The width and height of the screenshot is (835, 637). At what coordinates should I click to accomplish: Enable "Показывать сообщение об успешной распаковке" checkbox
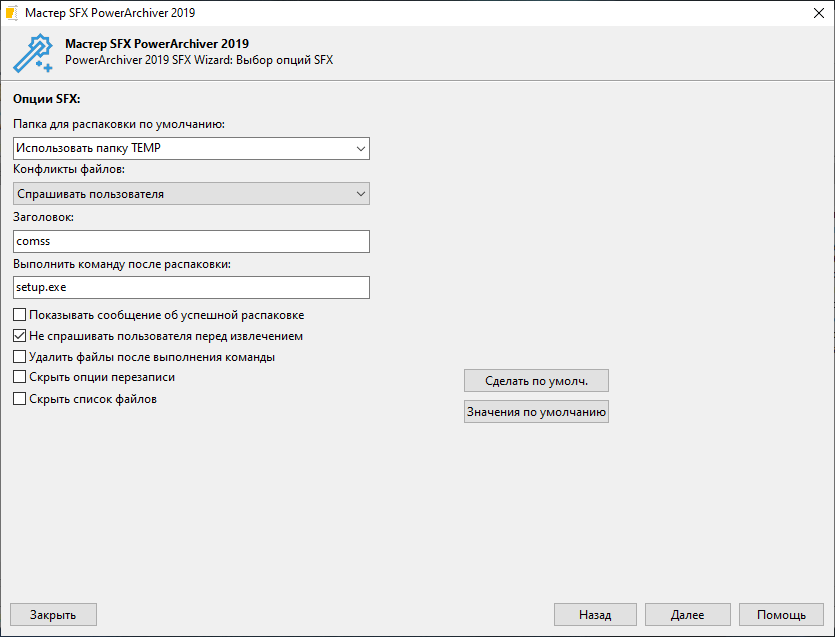(20, 315)
